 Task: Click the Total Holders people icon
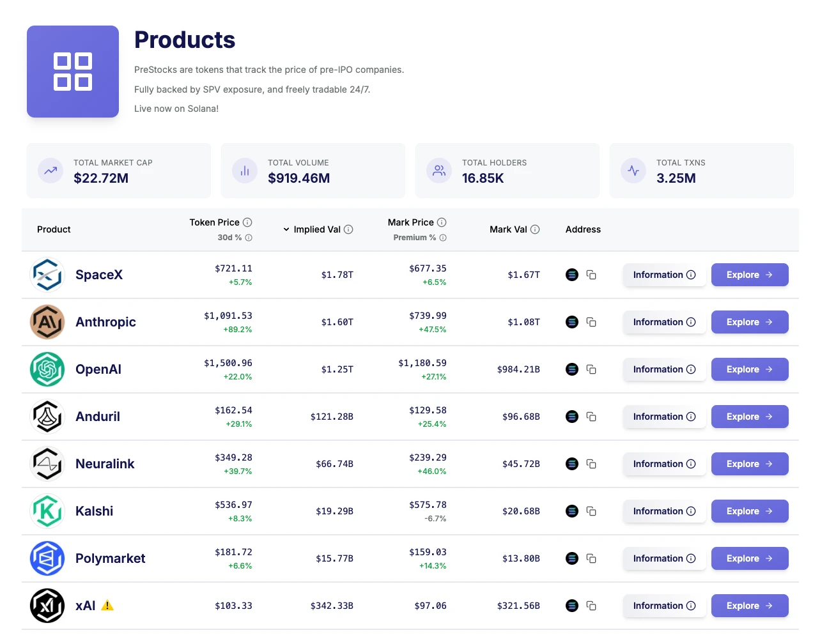438,171
